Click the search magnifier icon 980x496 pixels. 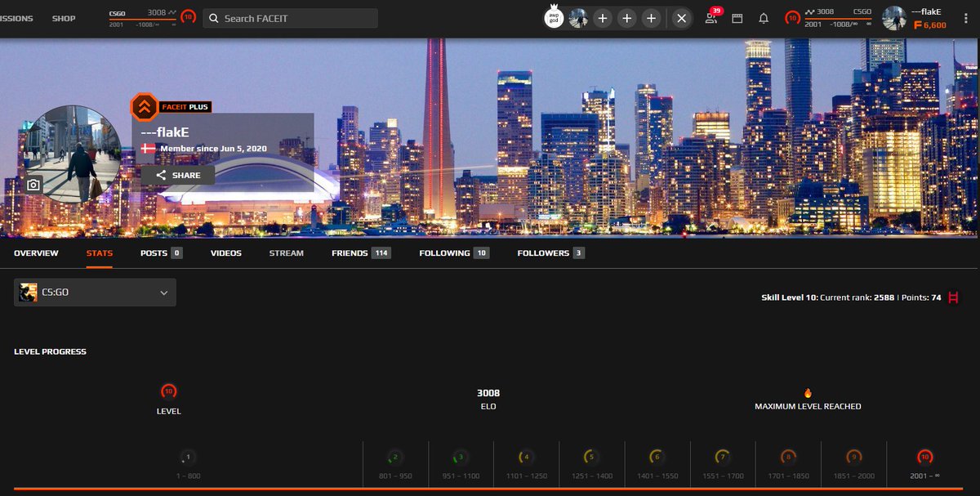point(213,18)
